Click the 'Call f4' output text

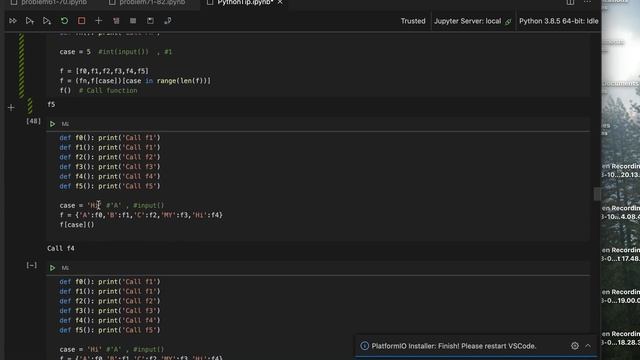61,248
